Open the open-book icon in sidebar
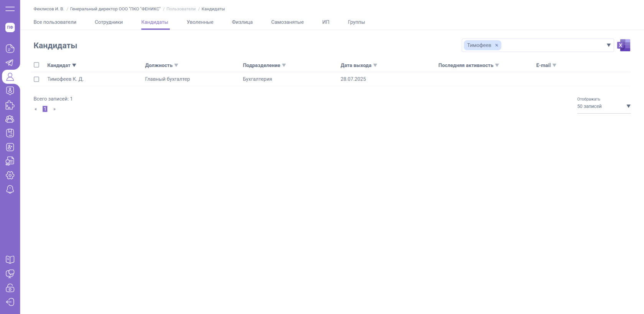 [10, 260]
